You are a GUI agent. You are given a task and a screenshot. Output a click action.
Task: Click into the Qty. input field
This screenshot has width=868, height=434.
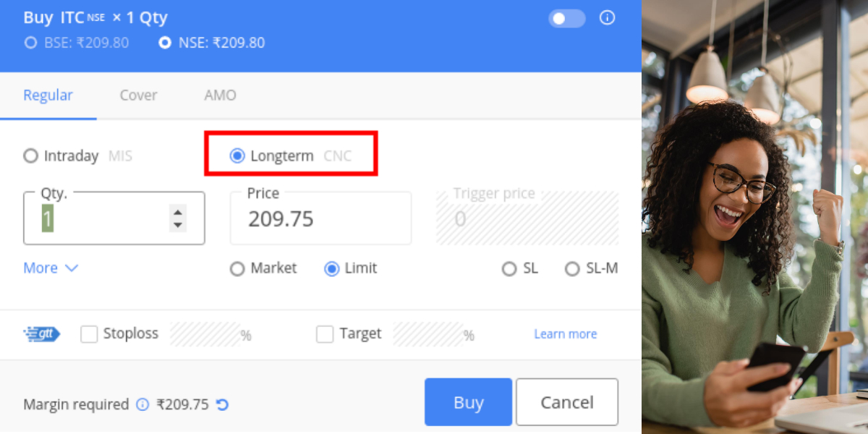coord(114,218)
